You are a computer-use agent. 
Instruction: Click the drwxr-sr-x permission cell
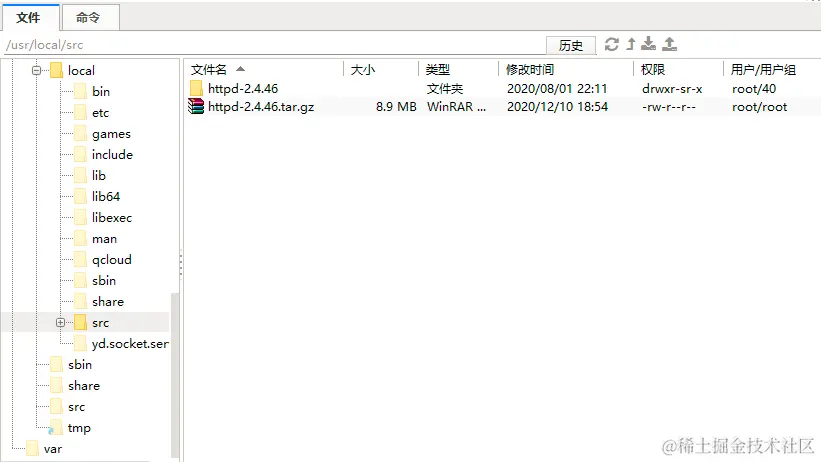672,89
